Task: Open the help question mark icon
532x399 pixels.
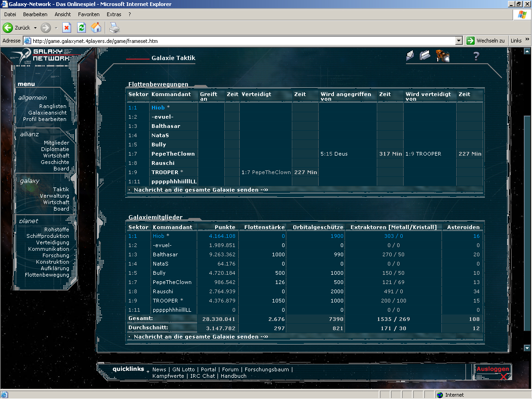Action: pyautogui.click(x=476, y=56)
